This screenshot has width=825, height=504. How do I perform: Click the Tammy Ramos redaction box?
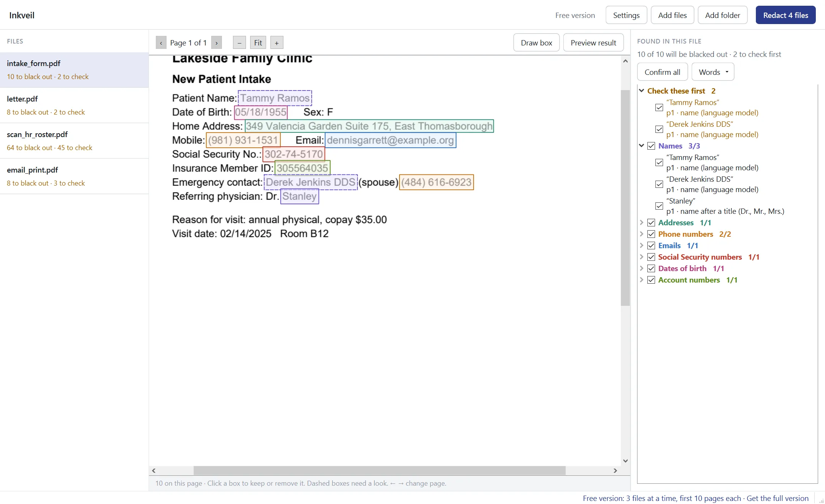point(275,98)
